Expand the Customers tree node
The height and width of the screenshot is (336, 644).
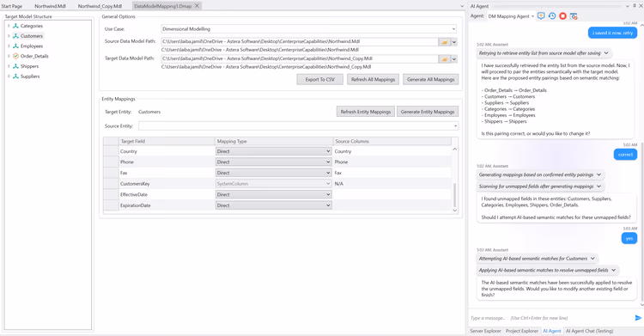point(9,36)
